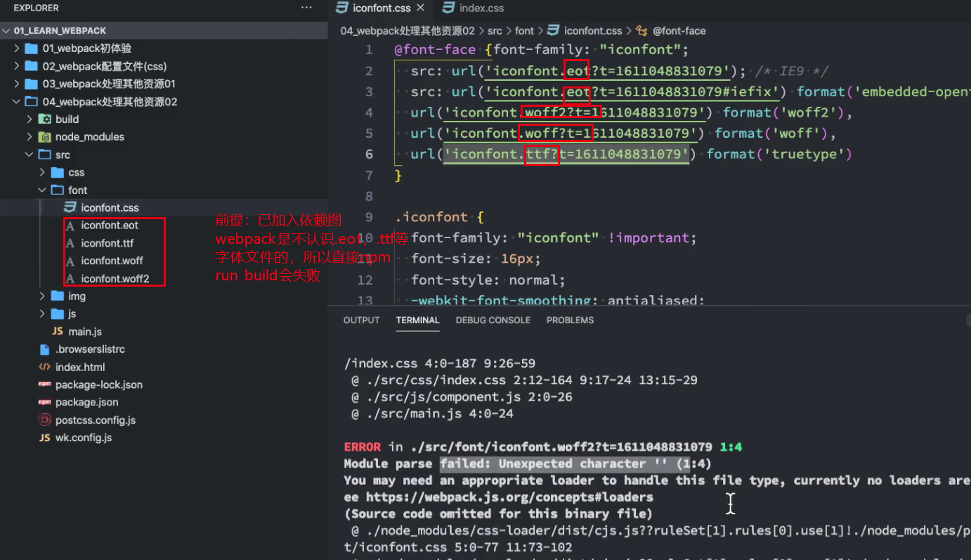
Task: Click font file icon beside iconfont.ttf
Action: click(x=70, y=243)
